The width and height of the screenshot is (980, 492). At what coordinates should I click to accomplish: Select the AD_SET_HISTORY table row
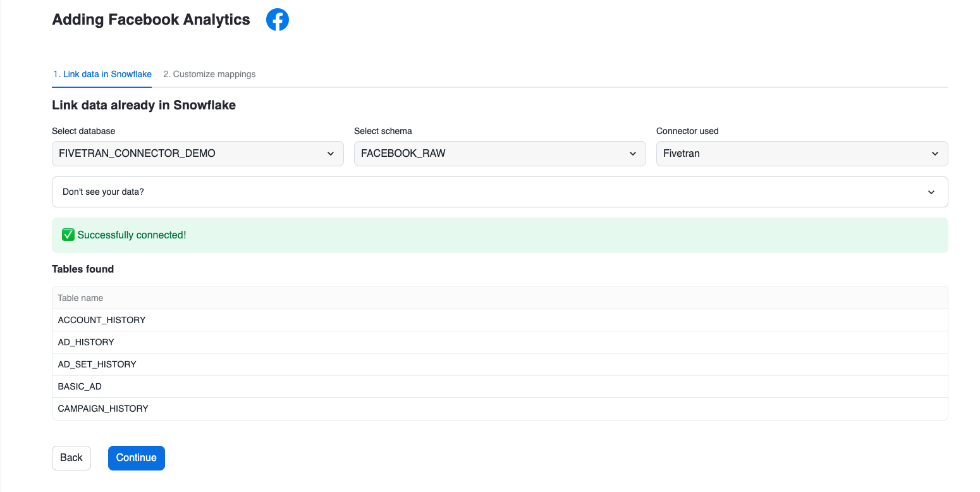click(x=499, y=364)
